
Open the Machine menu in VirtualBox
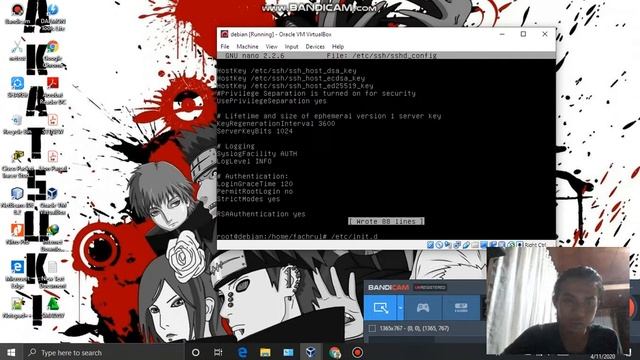pyautogui.click(x=247, y=47)
